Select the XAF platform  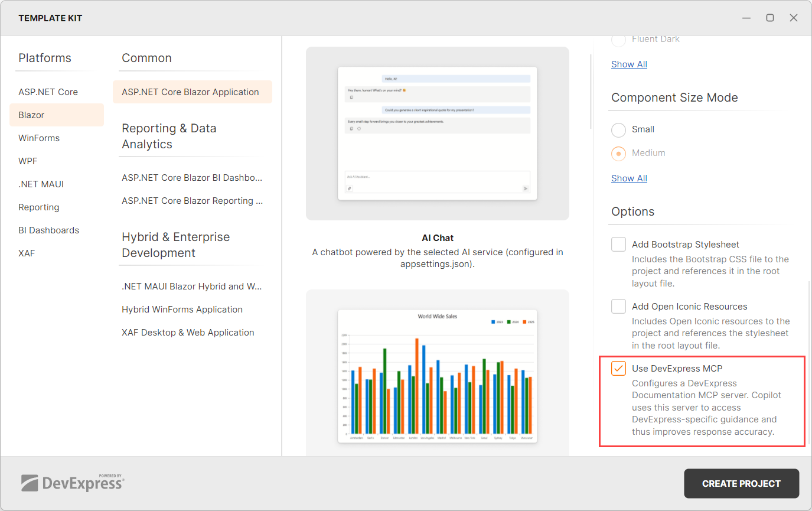27,253
